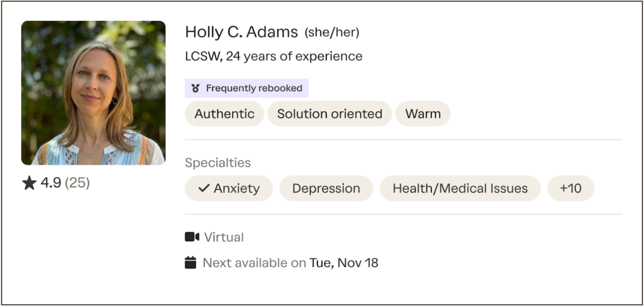Click the Specialties section heading

[x=218, y=163]
